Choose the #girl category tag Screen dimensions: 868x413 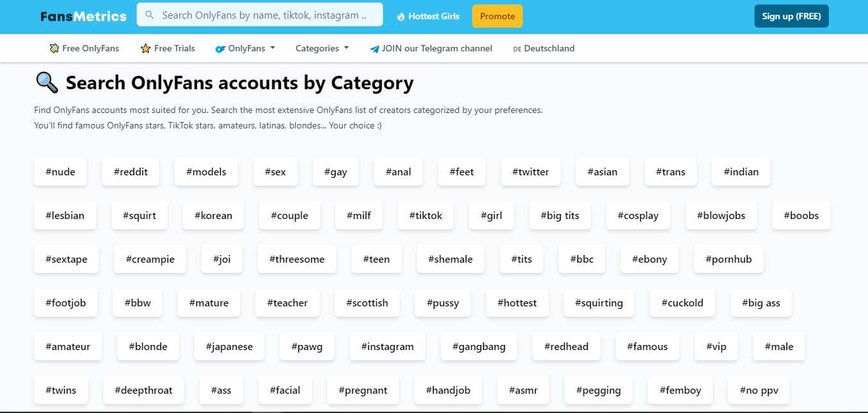[x=491, y=215]
